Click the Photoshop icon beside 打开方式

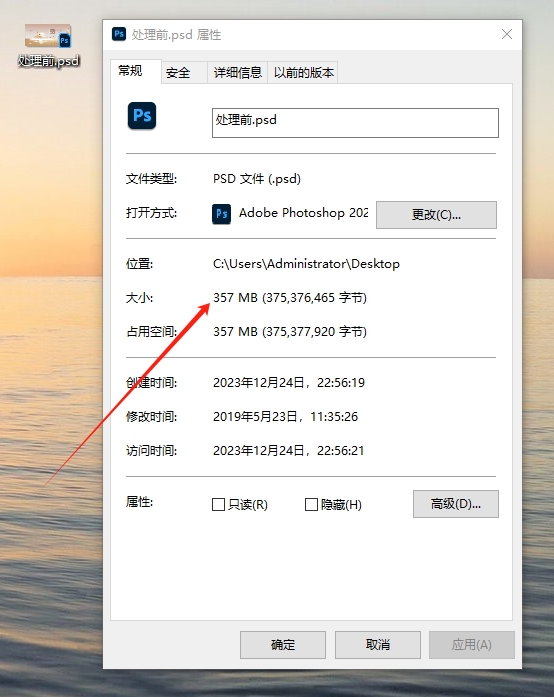tap(221, 214)
